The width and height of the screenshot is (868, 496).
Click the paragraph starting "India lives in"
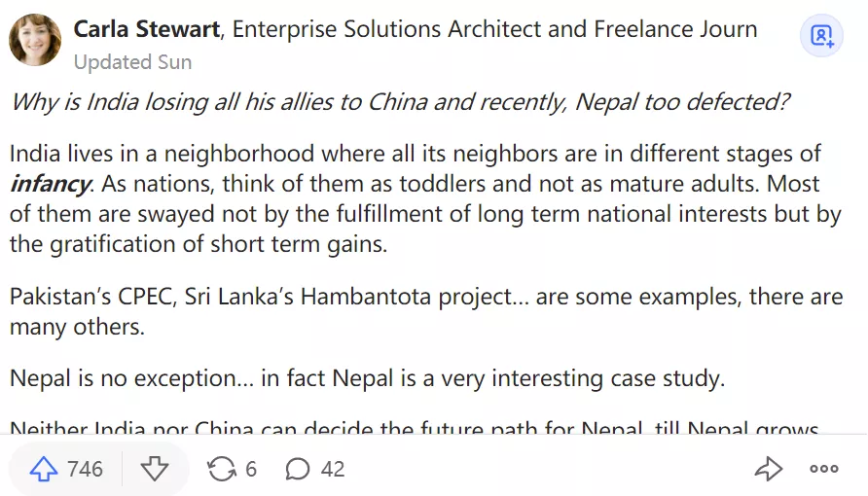click(x=425, y=198)
